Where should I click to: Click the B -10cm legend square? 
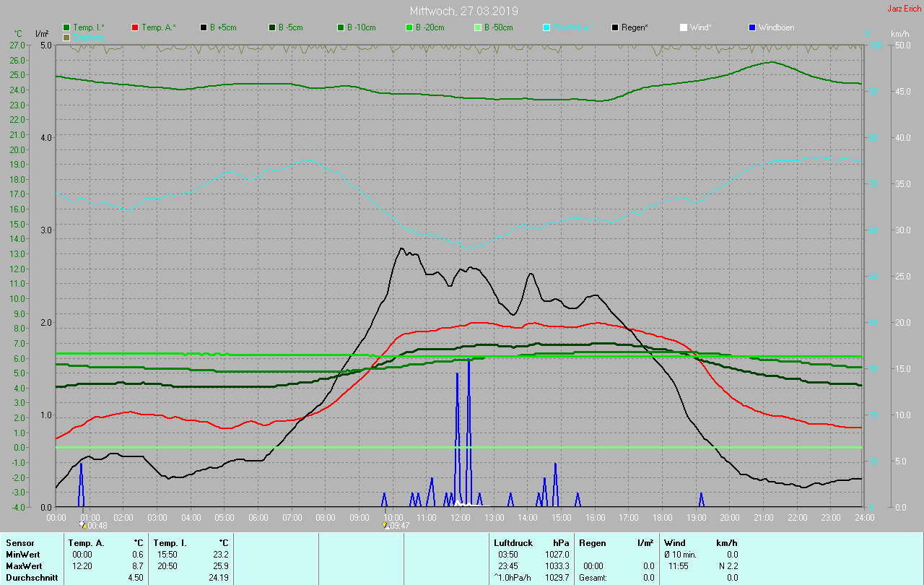(x=341, y=27)
